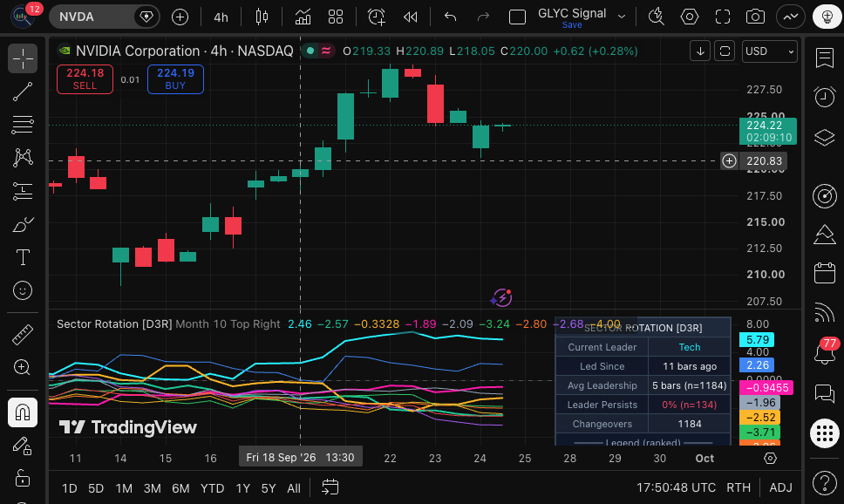Create an alert from toolbar
The width and height of the screenshot is (844, 504).
377,17
